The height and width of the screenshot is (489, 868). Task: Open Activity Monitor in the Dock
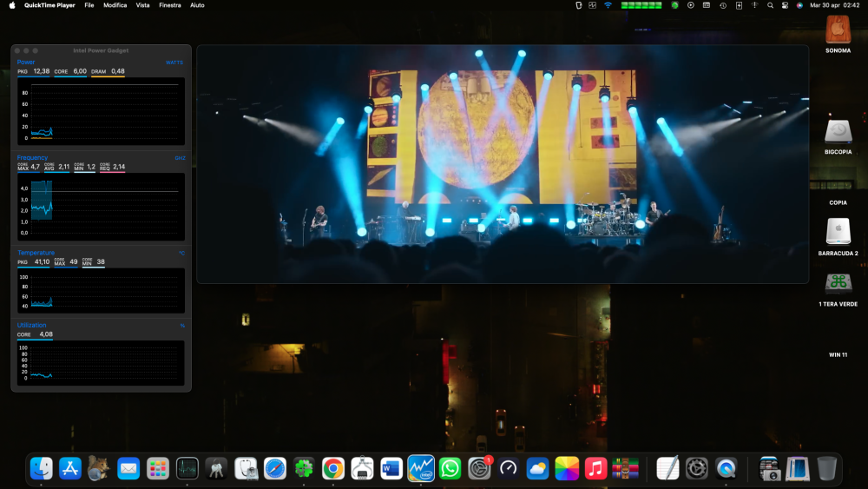[x=187, y=468]
